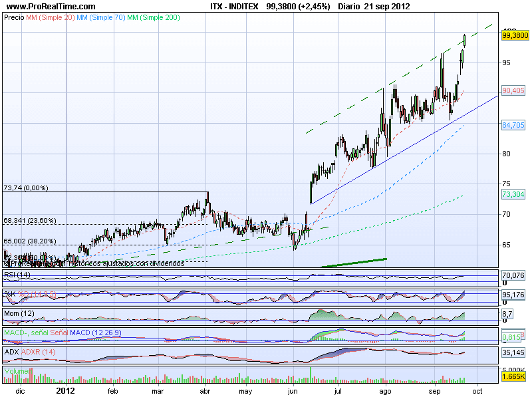Select the red MM (Simple 20) legend

click(51, 18)
